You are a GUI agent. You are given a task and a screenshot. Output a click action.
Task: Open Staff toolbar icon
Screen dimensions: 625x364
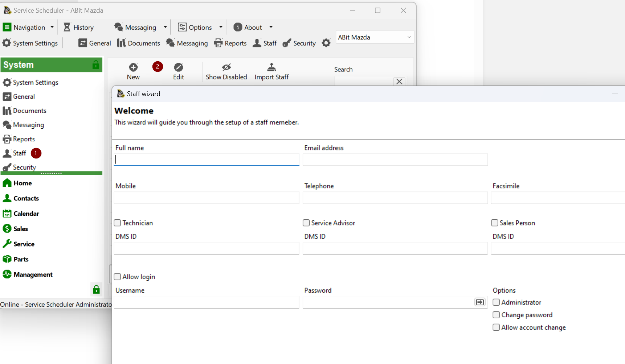point(265,43)
